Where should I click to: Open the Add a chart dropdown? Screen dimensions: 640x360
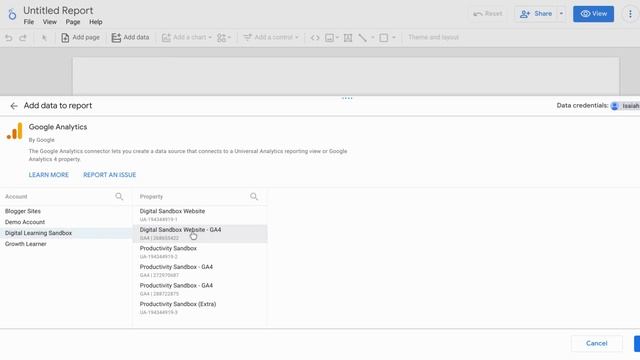pos(187,38)
